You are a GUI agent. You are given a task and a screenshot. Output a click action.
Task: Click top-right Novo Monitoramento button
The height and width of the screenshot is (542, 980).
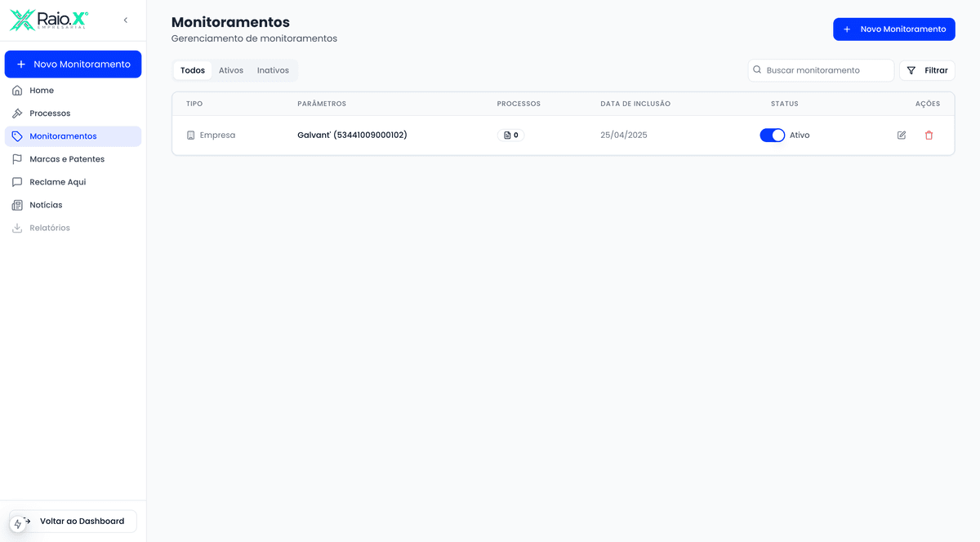(x=894, y=29)
